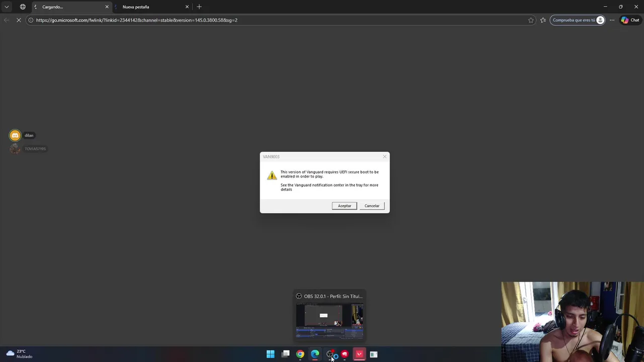Click TOVIAS7195 in the Discord overlay
This screenshot has width=644, height=362.
(x=35, y=149)
